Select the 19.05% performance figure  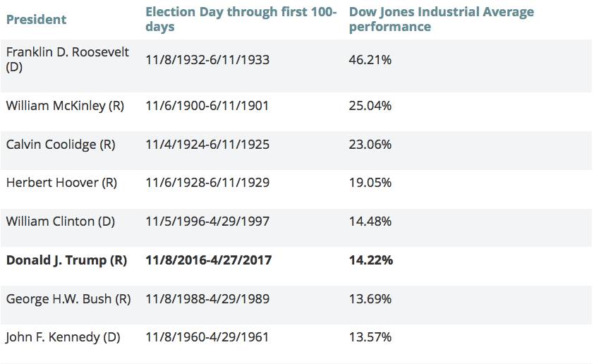click(370, 183)
